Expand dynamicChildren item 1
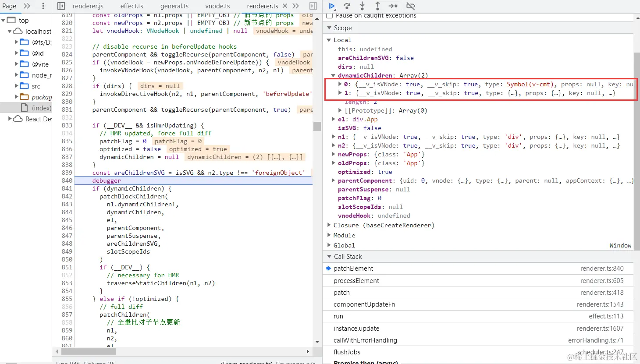Screen dimensions: 640x364 coord(340,93)
